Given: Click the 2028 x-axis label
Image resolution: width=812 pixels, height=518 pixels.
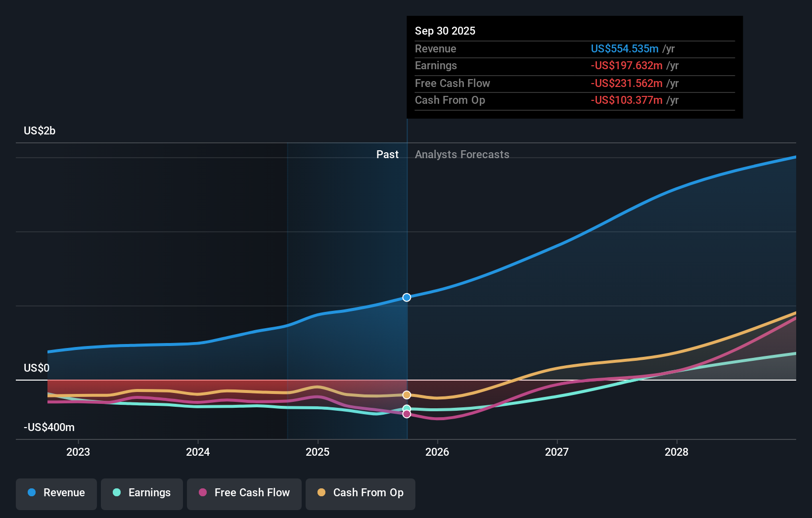Looking at the screenshot, I should point(677,452).
